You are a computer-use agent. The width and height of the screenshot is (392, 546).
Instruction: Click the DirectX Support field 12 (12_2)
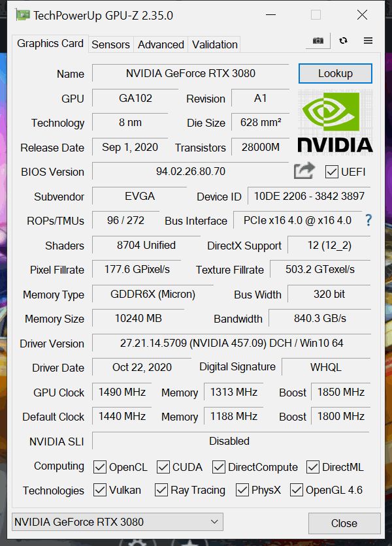point(329,245)
